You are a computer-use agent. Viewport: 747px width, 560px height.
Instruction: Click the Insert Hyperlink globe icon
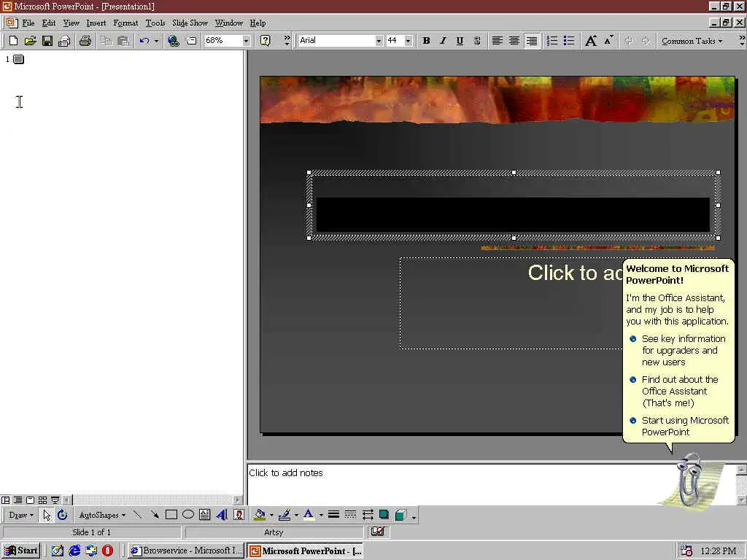click(174, 41)
